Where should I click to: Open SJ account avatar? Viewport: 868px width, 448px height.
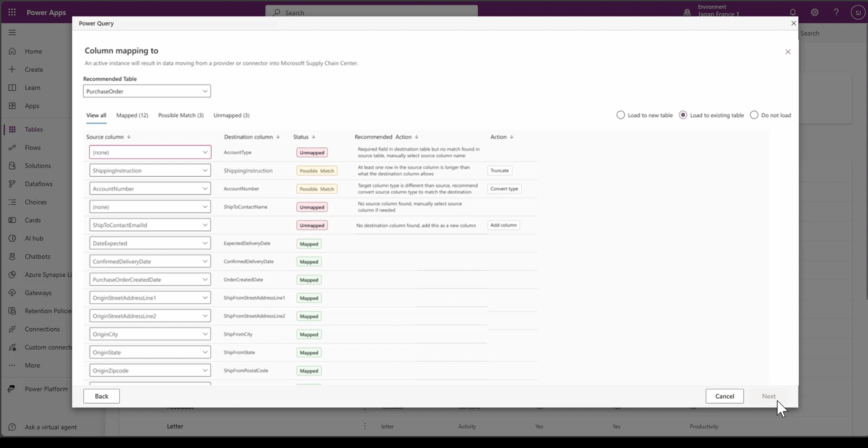coord(858,12)
